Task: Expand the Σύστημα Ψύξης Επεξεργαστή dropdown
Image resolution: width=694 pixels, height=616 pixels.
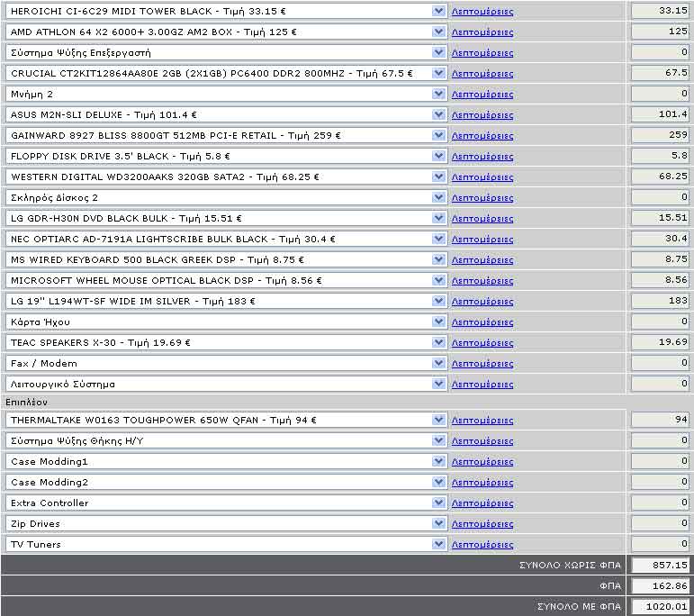Action: coord(226,53)
